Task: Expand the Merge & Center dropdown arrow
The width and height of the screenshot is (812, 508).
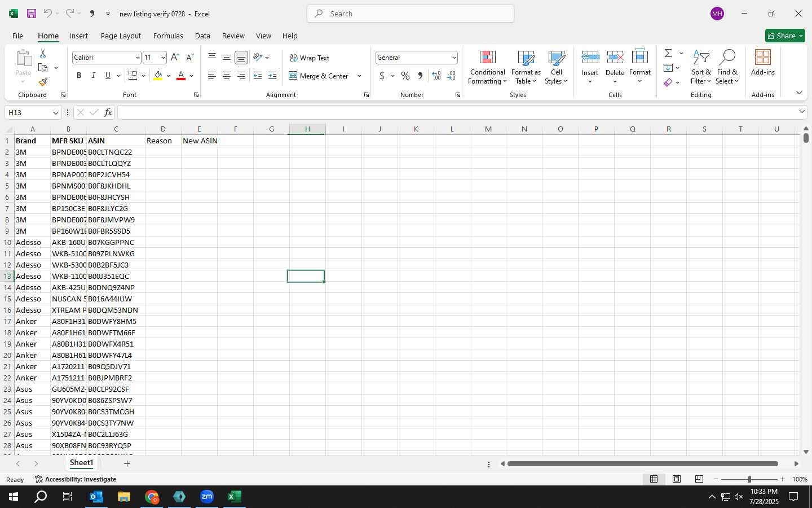Action: pyautogui.click(x=359, y=76)
